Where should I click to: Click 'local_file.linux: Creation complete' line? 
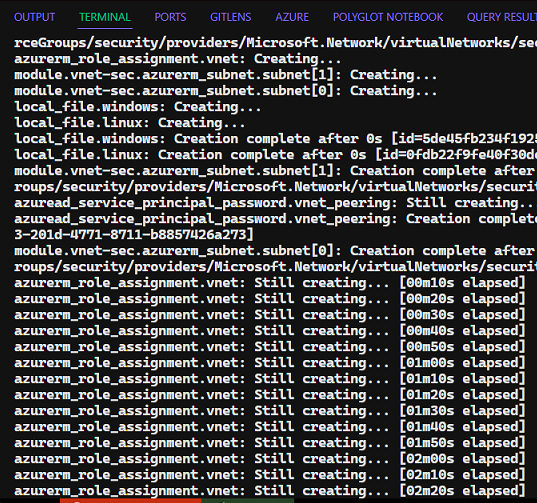pos(275,155)
